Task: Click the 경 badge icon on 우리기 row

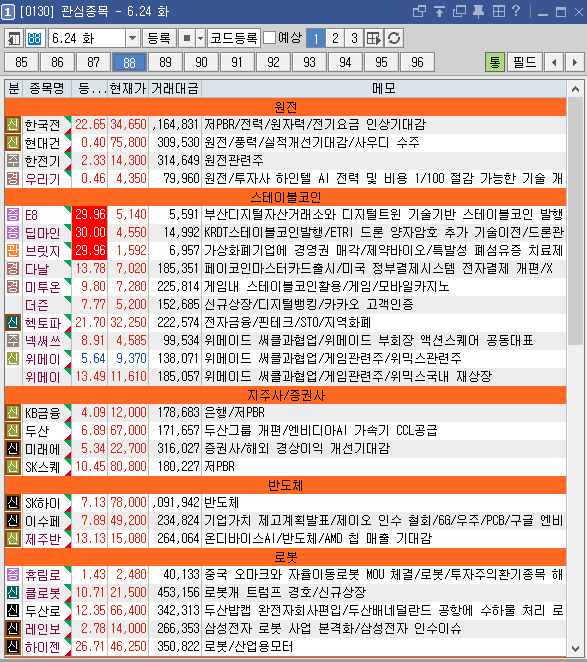Action: point(13,179)
